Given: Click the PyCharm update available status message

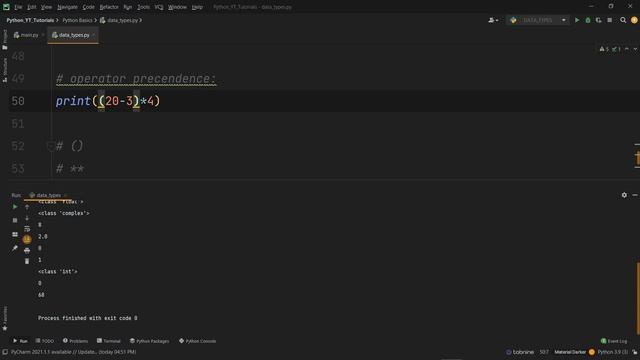Looking at the screenshot, I should (73, 352).
